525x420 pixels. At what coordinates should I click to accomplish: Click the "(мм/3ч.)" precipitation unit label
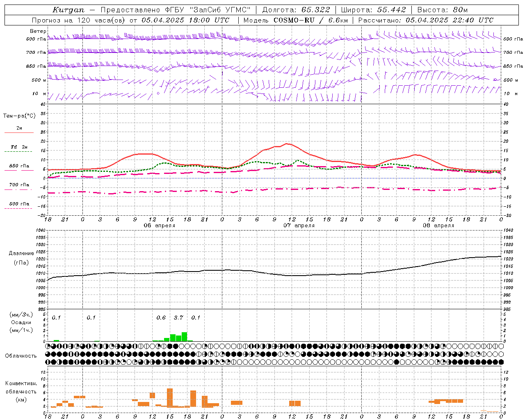(x=21, y=315)
